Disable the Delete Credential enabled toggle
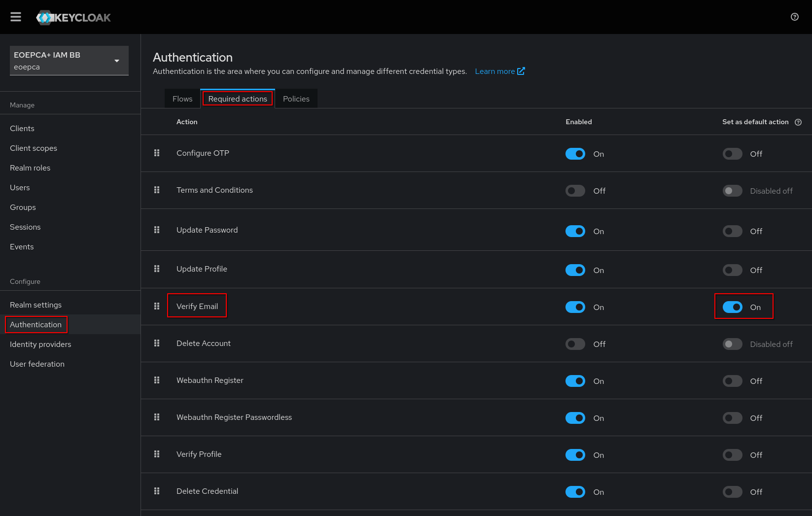The height and width of the screenshot is (516, 812). 575,492
